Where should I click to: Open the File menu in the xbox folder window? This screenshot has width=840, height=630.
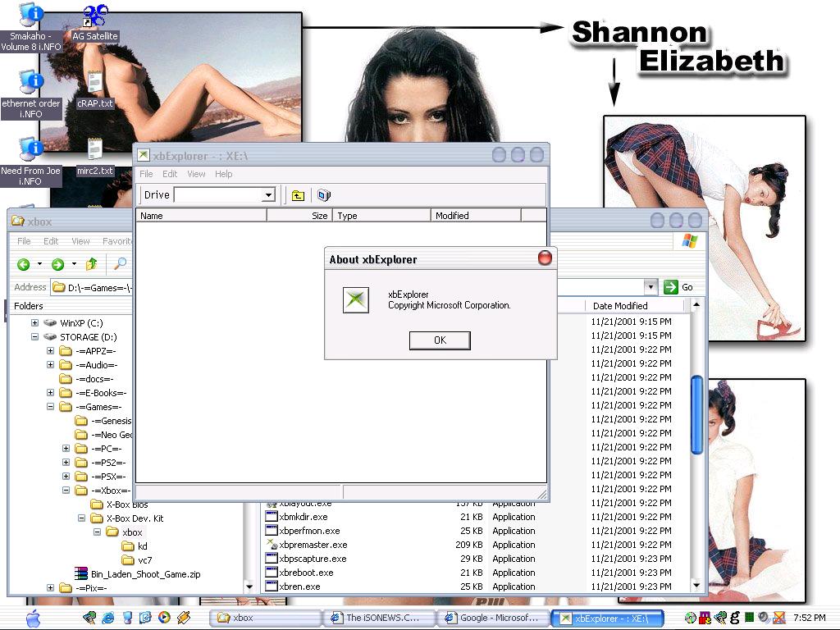(x=24, y=241)
